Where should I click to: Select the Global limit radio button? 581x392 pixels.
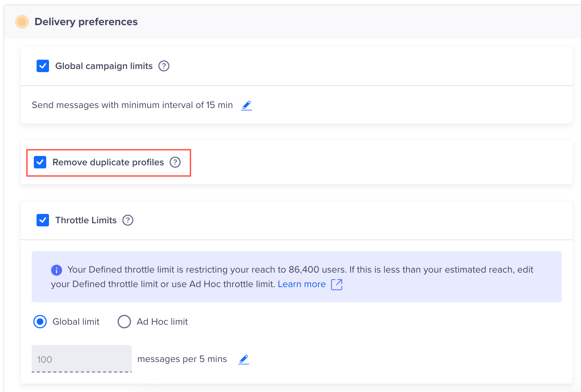tap(40, 322)
